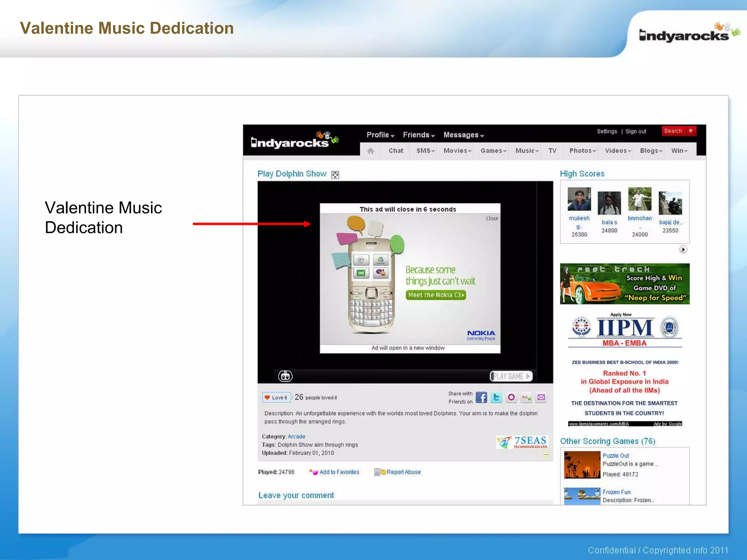The height and width of the screenshot is (560, 747).
Task: Share game on Facebook icon
Action: [481, 397]
